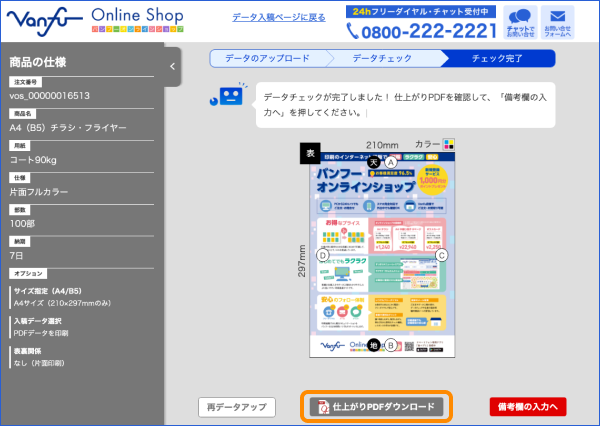Click データ入稿ページに戻る link
The image size is (600, 426).
click(279, 18)
